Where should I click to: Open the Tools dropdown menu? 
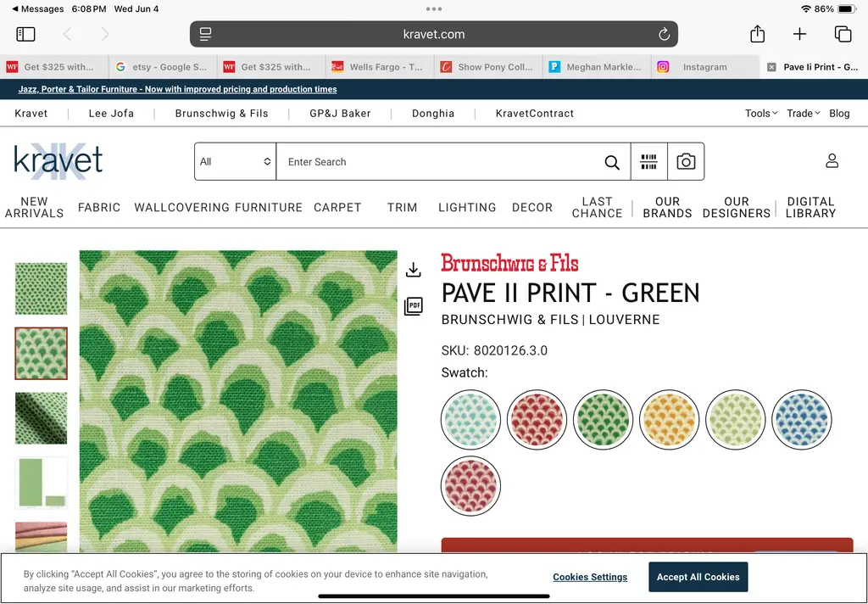(x=760, y=113)
